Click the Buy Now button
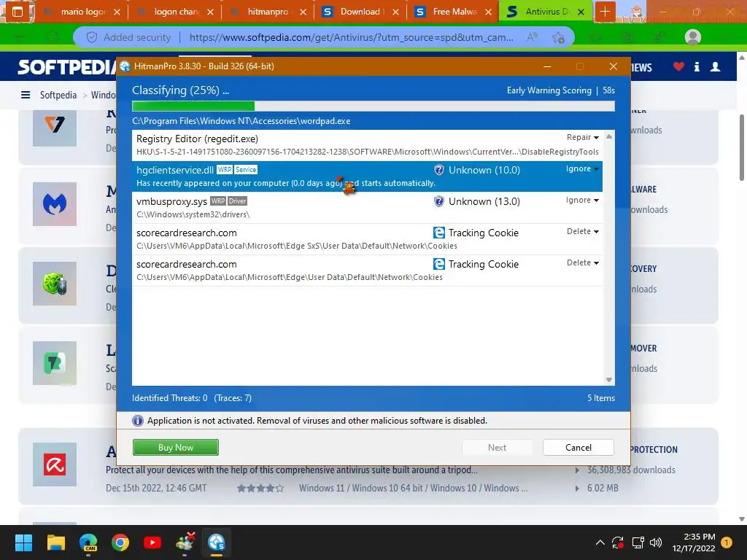 click(x=175, y=447)
